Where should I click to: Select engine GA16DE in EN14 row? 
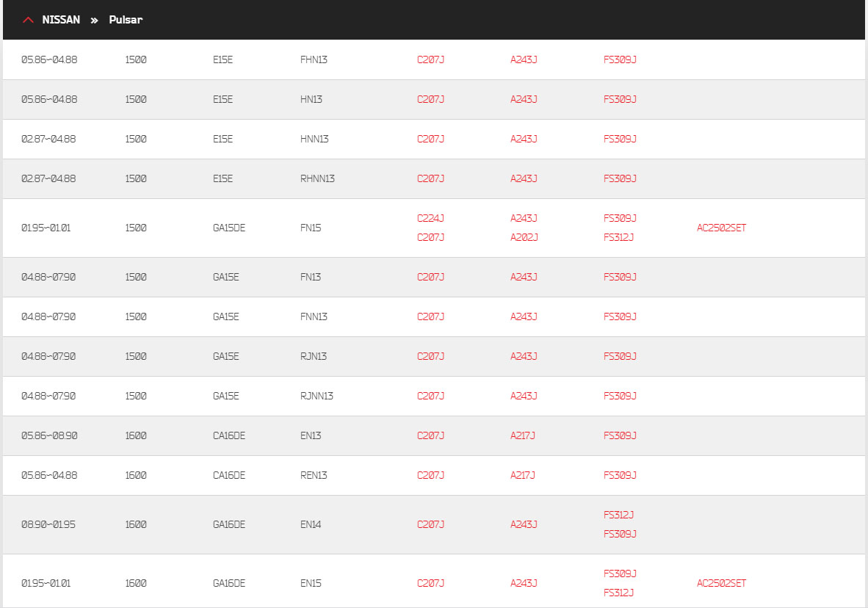(x=229, y=524)
